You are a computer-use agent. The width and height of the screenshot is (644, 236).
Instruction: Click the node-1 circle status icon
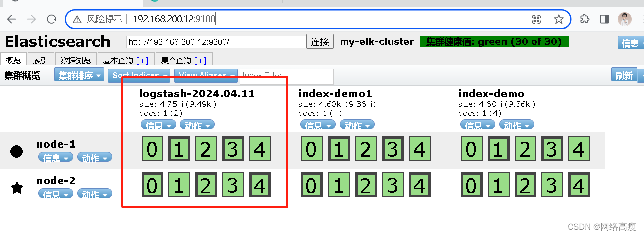coord(17,151)
